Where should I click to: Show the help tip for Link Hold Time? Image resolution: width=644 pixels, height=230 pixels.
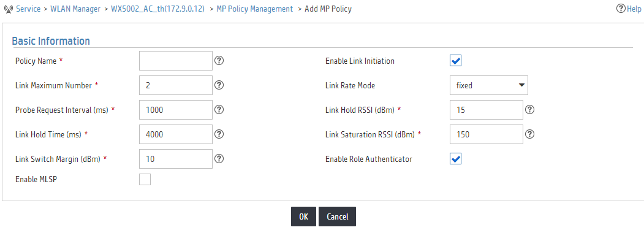pyautogui.click(x=219, y=134)
